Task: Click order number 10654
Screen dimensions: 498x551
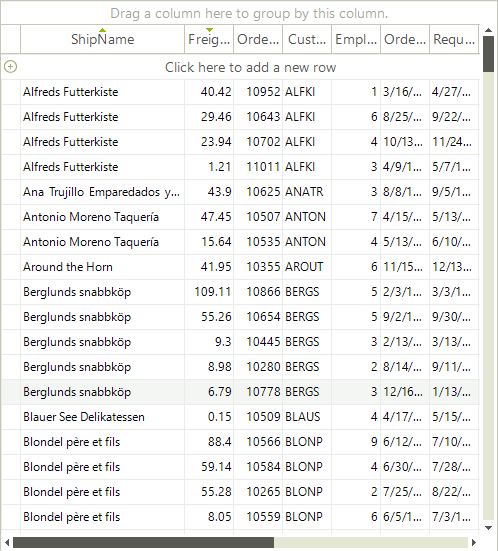Action: click(x=263, y=317)
